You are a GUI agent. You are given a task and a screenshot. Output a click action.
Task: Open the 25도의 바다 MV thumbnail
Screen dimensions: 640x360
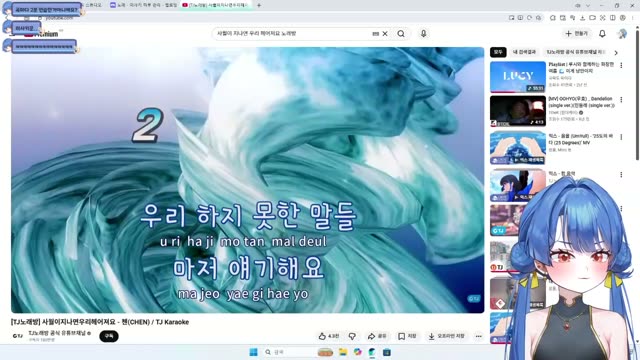518,148
